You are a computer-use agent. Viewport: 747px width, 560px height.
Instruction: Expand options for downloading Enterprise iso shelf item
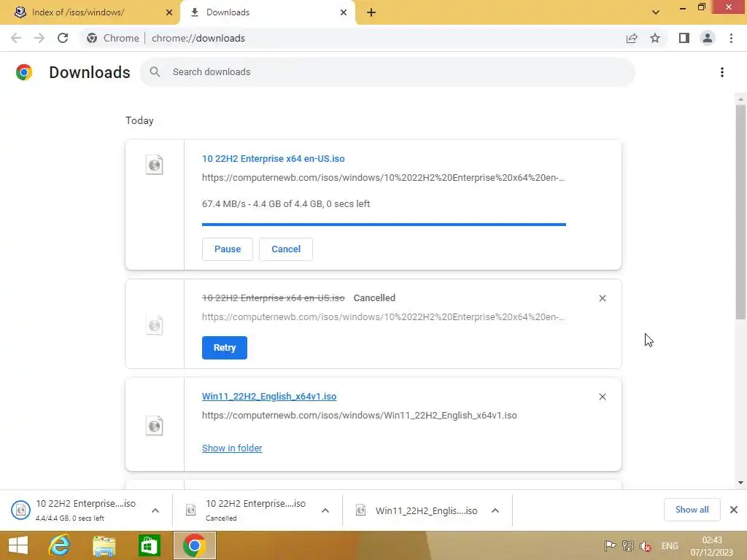click(155, 510)
